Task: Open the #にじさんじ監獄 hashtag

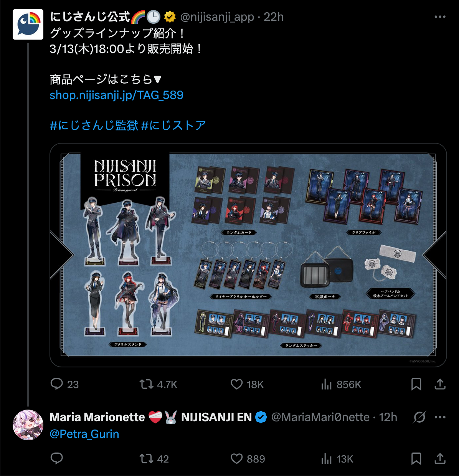Action: coord(94,125)
